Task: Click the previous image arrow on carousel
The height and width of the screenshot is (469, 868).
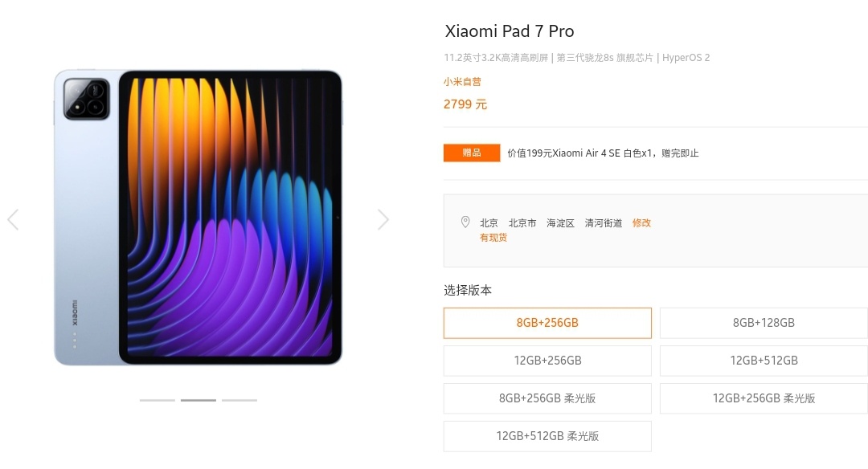Action: tap(13, 219)
